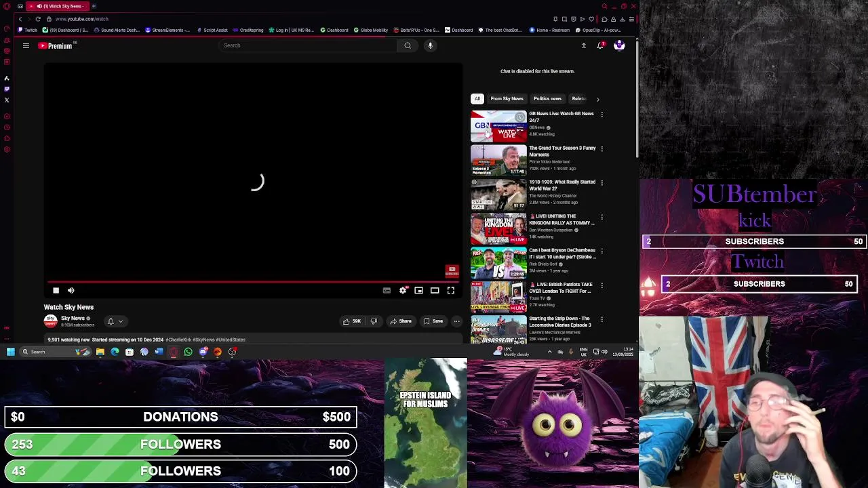Toggle theater mode on the player
The image size is (868, 488).
(435, 290)
